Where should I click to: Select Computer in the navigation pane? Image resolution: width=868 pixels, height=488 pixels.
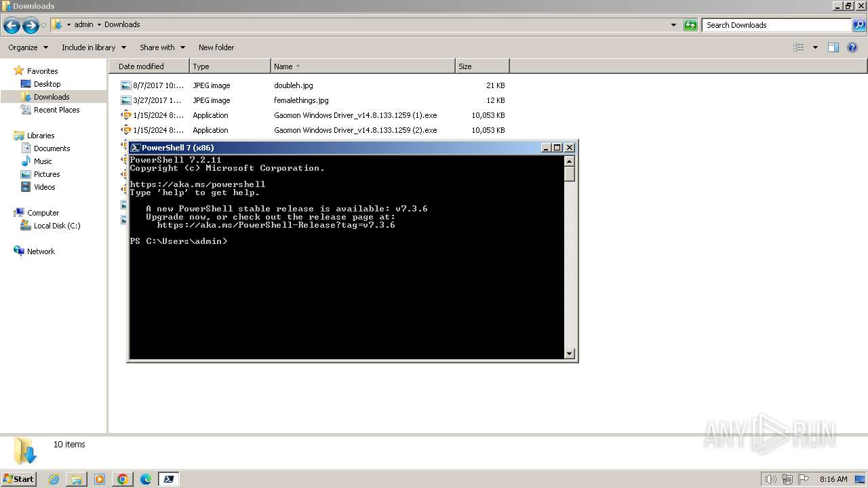pyautogui.click(x=43, y=213)
